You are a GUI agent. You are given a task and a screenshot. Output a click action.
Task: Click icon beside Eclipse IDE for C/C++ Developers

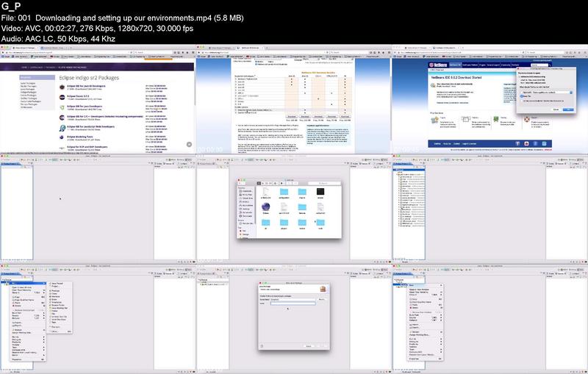point(62,118)
